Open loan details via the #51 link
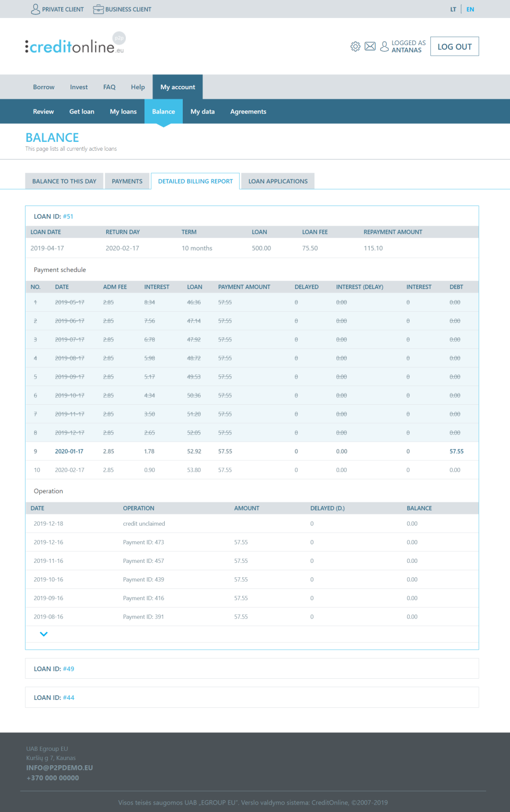 tap(68, 216)
